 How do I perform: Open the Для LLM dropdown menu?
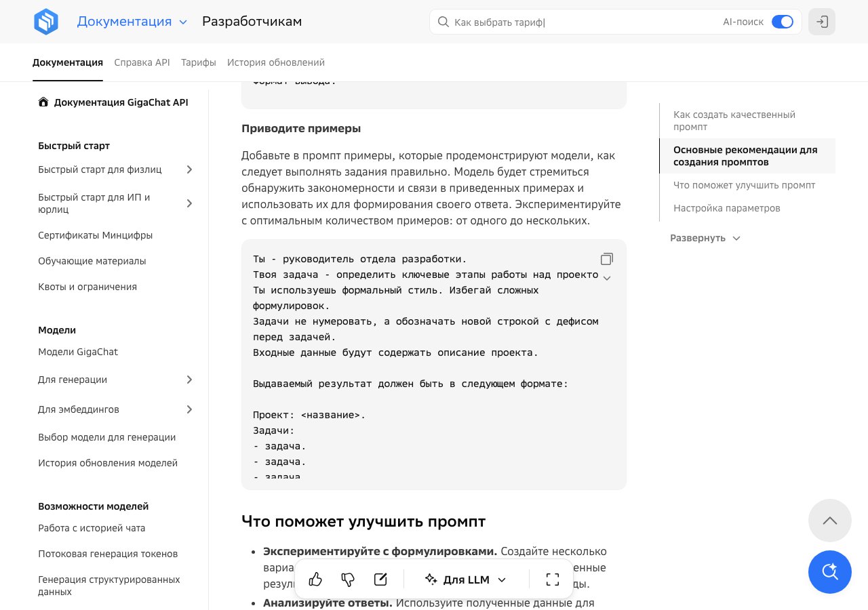(467, 579)
